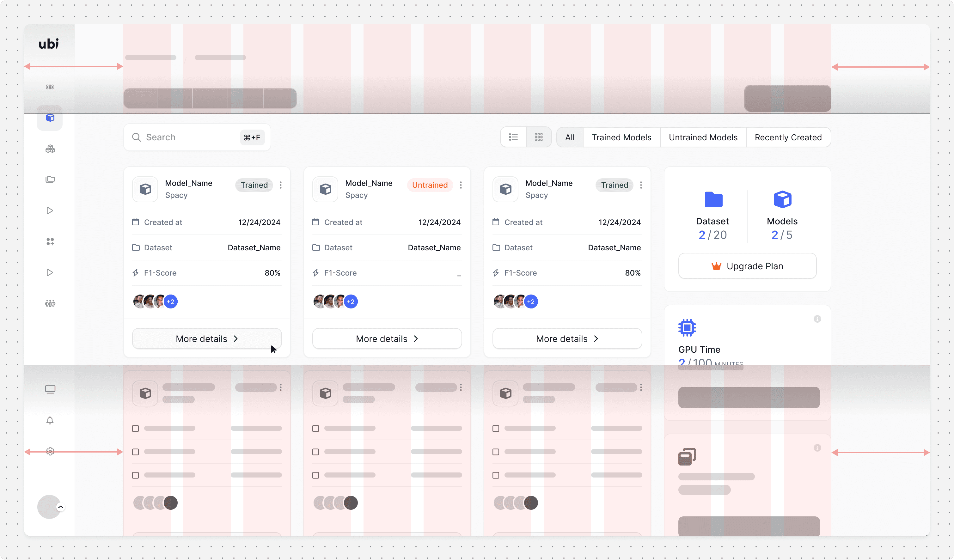Click More details on the Untrained model

click(x=387, y=339)
